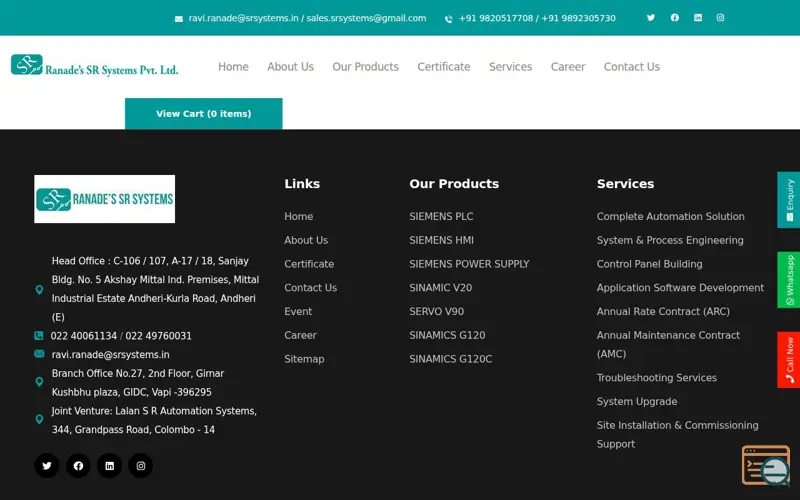Click Contact Us in footer Links
Screen dimensions: 800x500
(311, 288)
